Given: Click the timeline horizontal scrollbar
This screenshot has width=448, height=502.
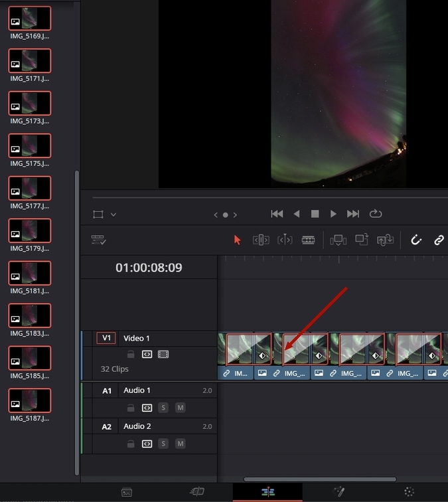Looking at the screenshot, I should pyautogui.click(x=320, y=479).
